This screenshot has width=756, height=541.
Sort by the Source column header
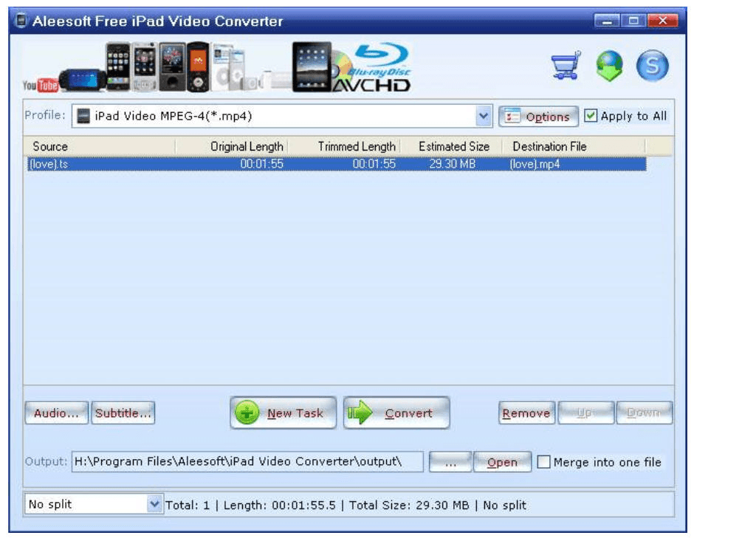(x=99, y=146)
